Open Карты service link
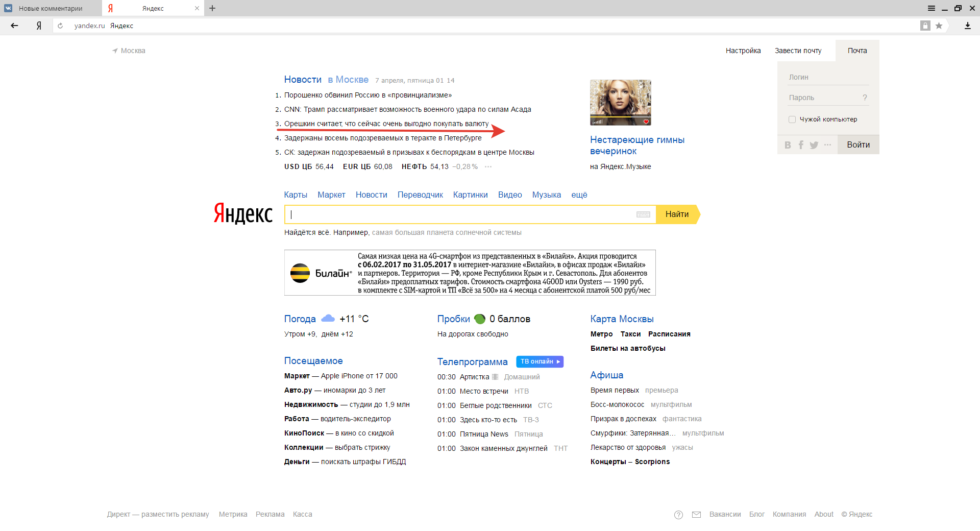The image size is (980, 531). (x=296, y=195)
